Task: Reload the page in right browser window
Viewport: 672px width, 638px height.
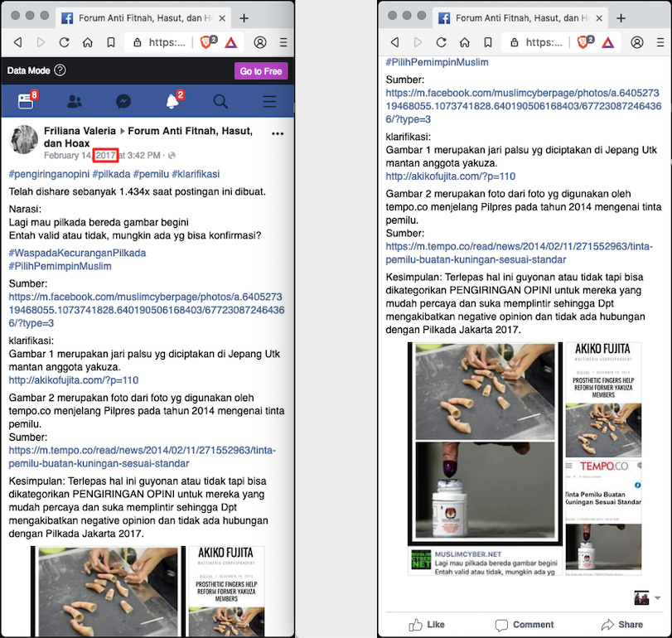Action: (x=442, y=42)
